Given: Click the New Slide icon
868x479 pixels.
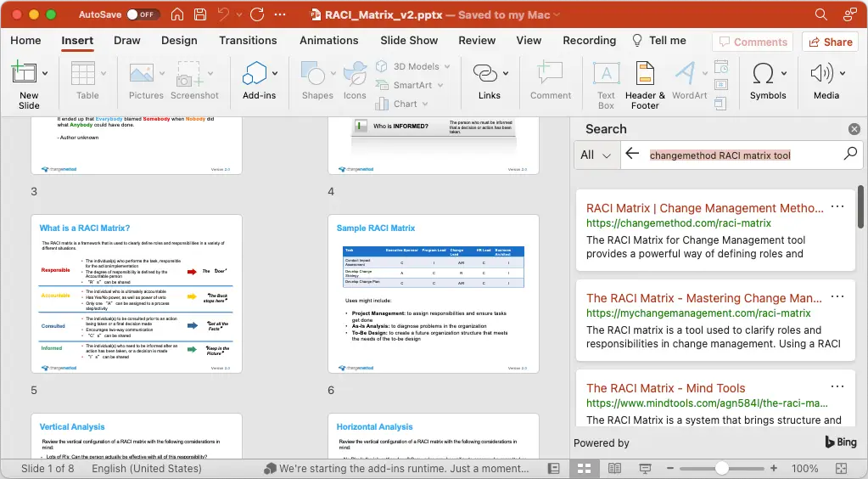Looking at the screenshot, I should pos(25,72).
